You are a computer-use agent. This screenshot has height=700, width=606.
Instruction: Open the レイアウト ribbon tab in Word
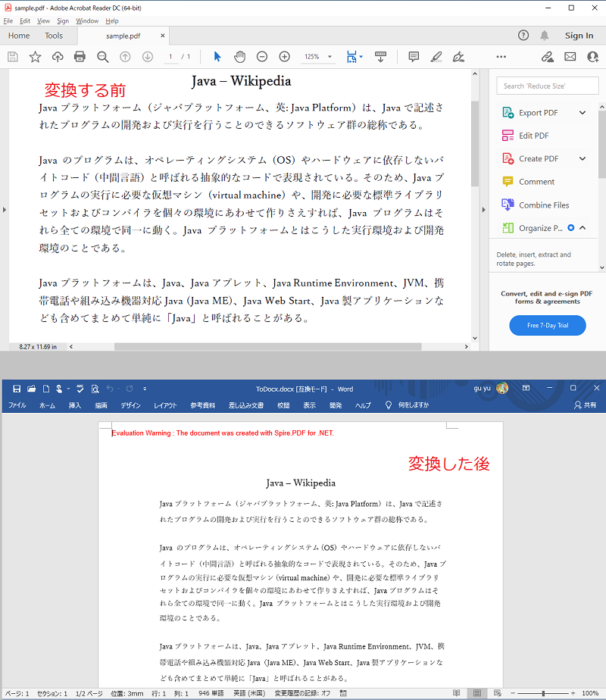(165, 405)
